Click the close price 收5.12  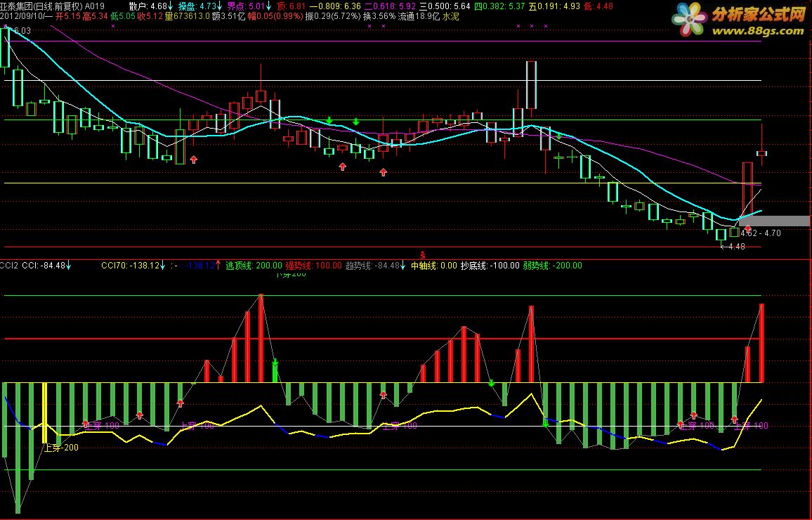tap(150, 16)
